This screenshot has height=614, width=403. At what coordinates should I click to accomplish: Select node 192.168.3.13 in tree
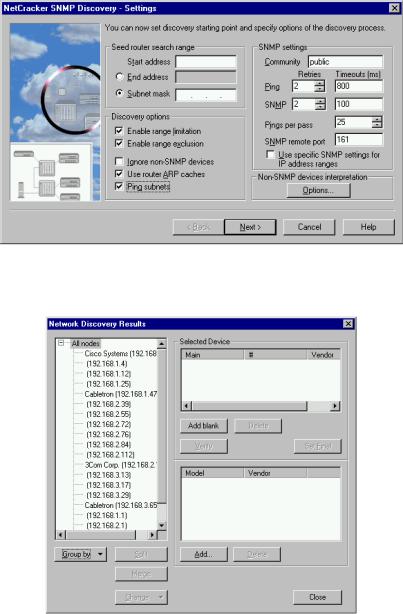pos(108,475)
